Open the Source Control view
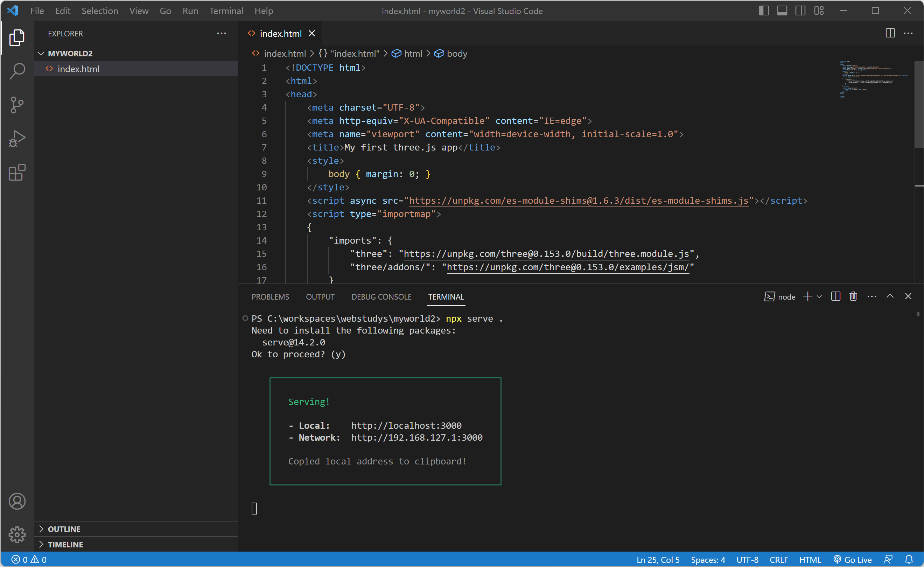The height and width of the screenshot is (567, 924). 17,105
